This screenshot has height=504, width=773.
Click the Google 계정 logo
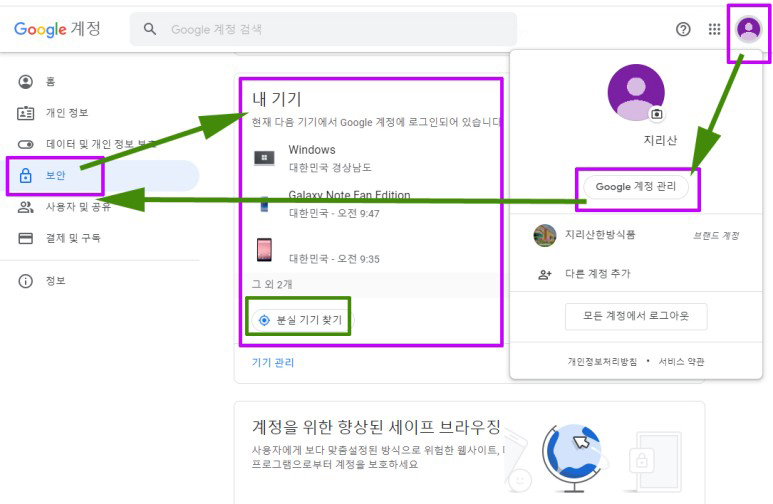click(x=57, y=29)
